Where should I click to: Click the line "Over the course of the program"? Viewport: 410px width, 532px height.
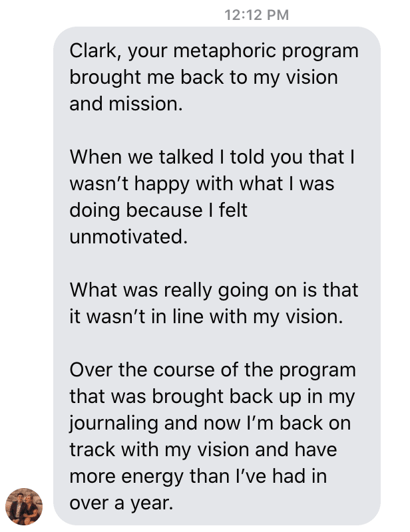click(213, 370)
